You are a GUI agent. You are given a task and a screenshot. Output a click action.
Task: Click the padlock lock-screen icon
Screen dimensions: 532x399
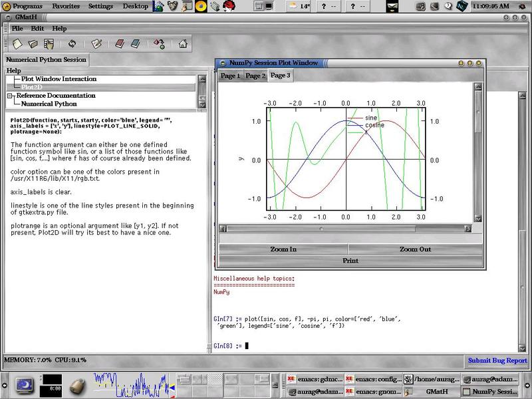(77, 385)
